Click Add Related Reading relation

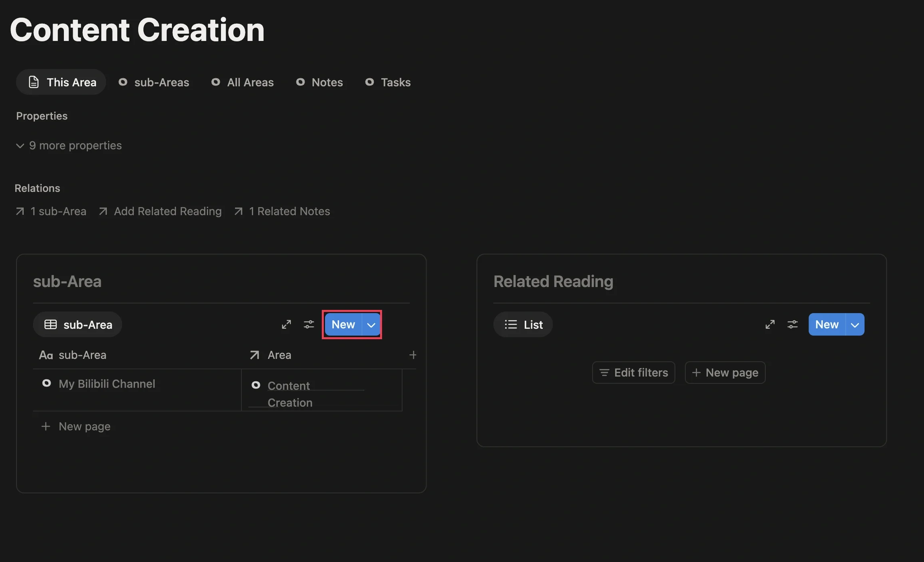[x=160, y=211]
